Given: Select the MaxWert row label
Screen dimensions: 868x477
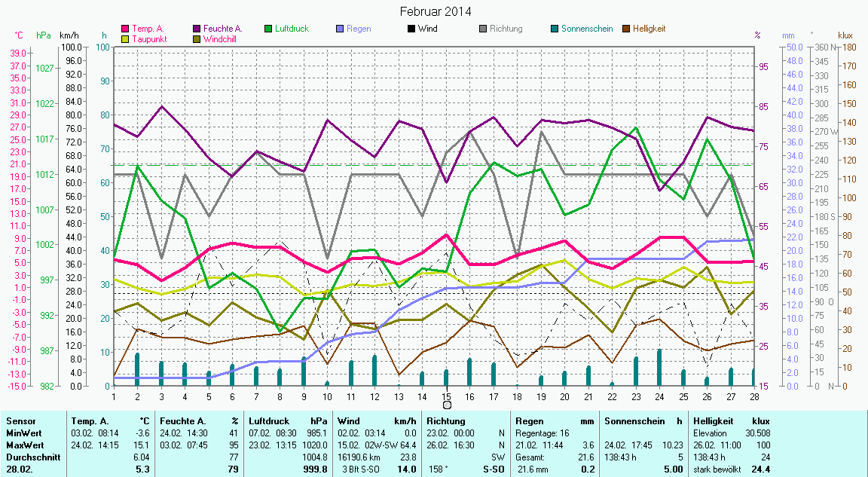Looking at the screenshot, I should pos(23,445).
